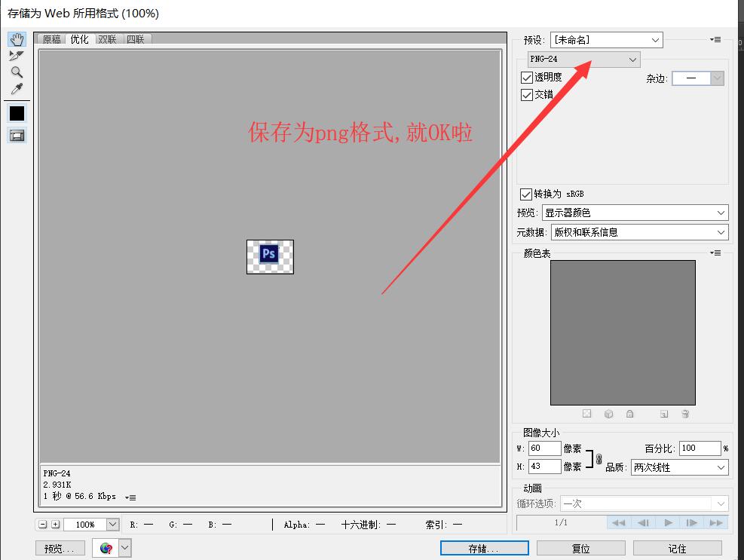The height and width of the screenshot is (560, 744).
Task: Toggle the 交错 checkbox
Action: tap(527, 95)
